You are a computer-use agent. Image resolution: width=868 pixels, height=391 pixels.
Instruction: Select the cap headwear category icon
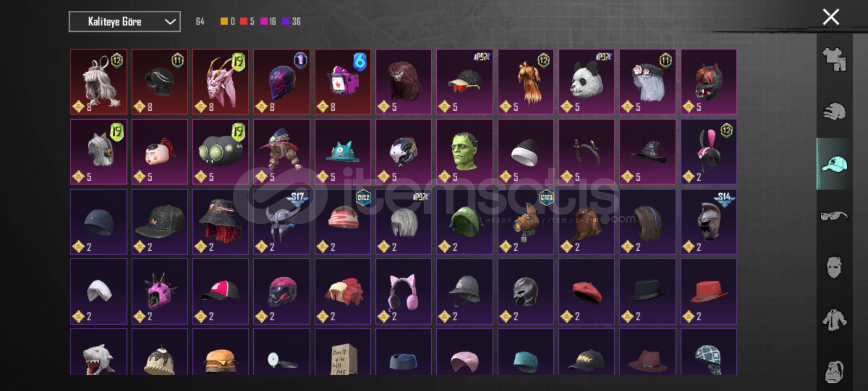pyautogui.click(x=834, y=164)
